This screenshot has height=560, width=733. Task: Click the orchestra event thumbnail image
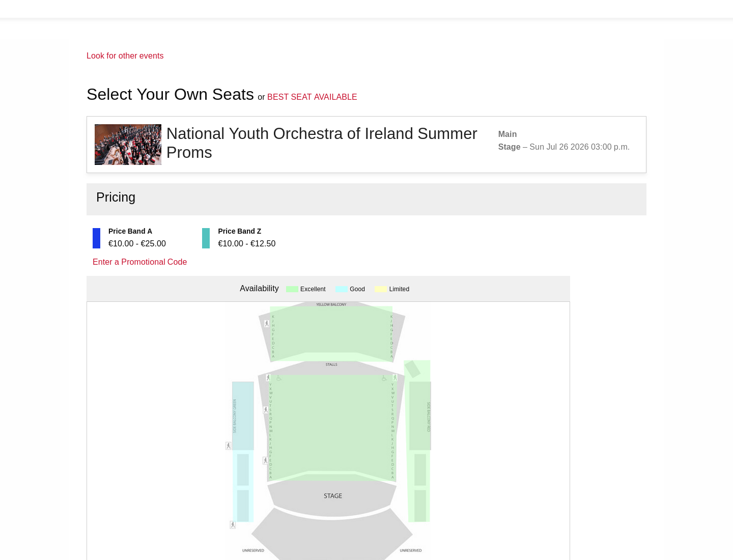(128, 145)
